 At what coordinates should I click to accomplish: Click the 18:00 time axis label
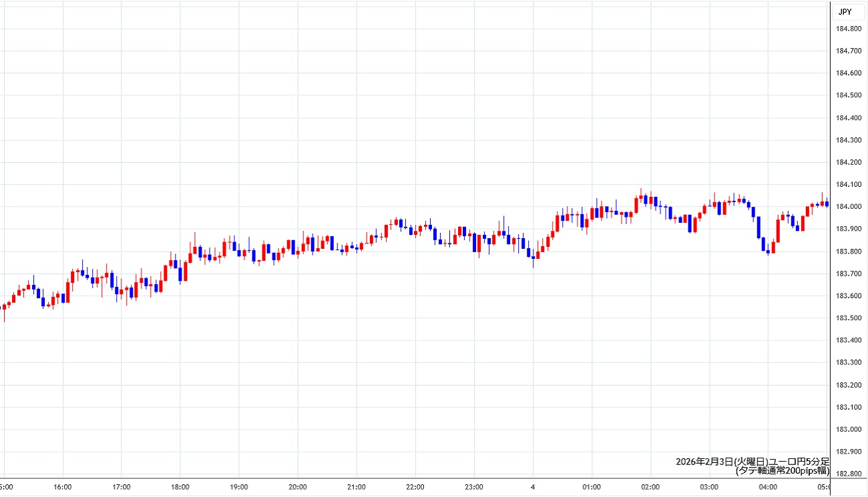180,487
